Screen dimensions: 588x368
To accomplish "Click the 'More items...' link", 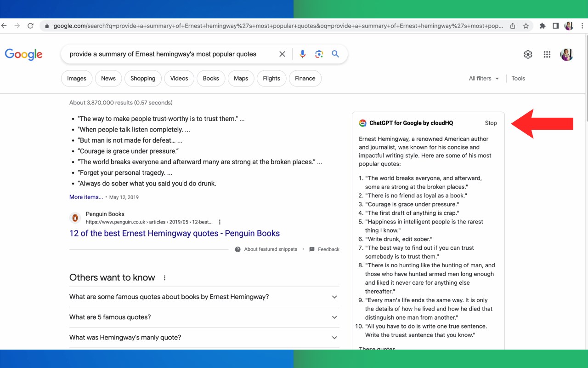I will (x=86, y=197).
